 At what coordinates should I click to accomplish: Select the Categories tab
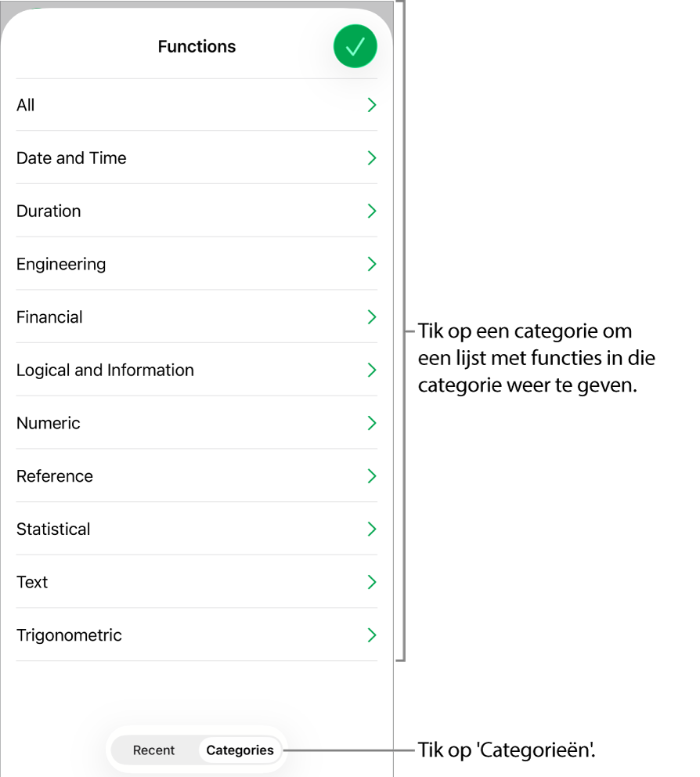[240, 750]
